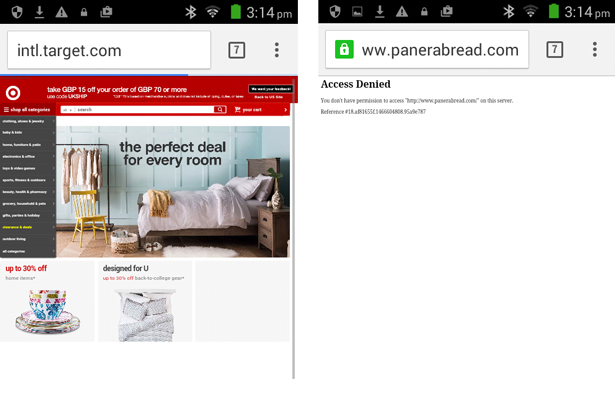
Task: Open the search scope dropdown beside search field
Action: 66,110
